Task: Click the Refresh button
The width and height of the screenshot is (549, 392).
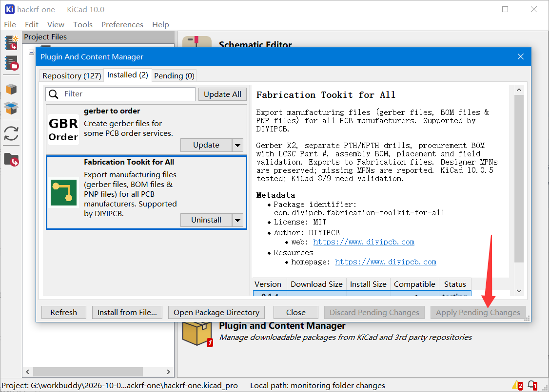Action: pos(64,312)
